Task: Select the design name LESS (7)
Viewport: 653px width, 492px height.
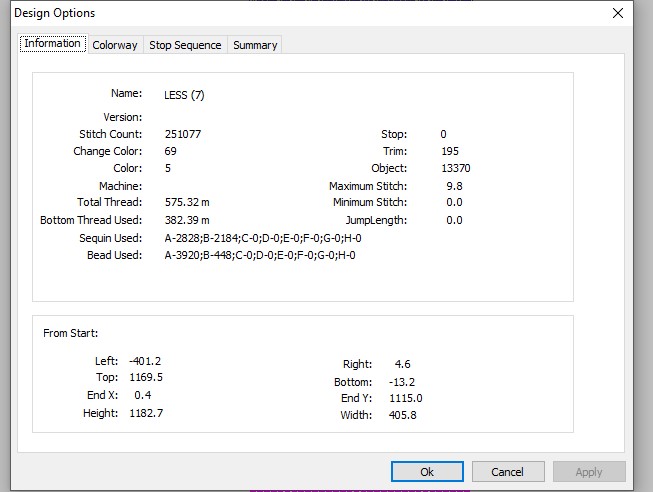Action: (184, 95)
